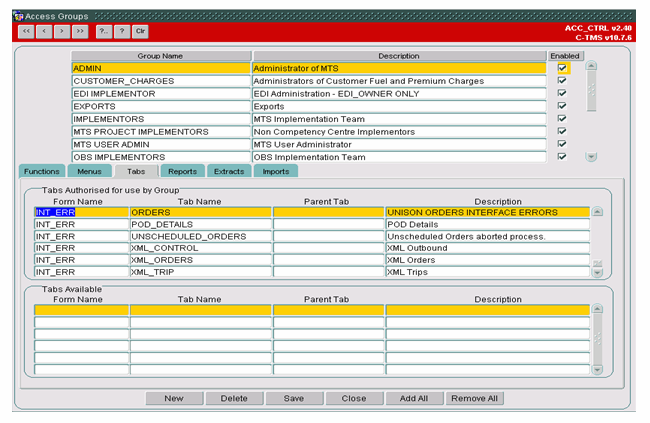Click the POD_DETAILS tab name cell

point(201,224)
